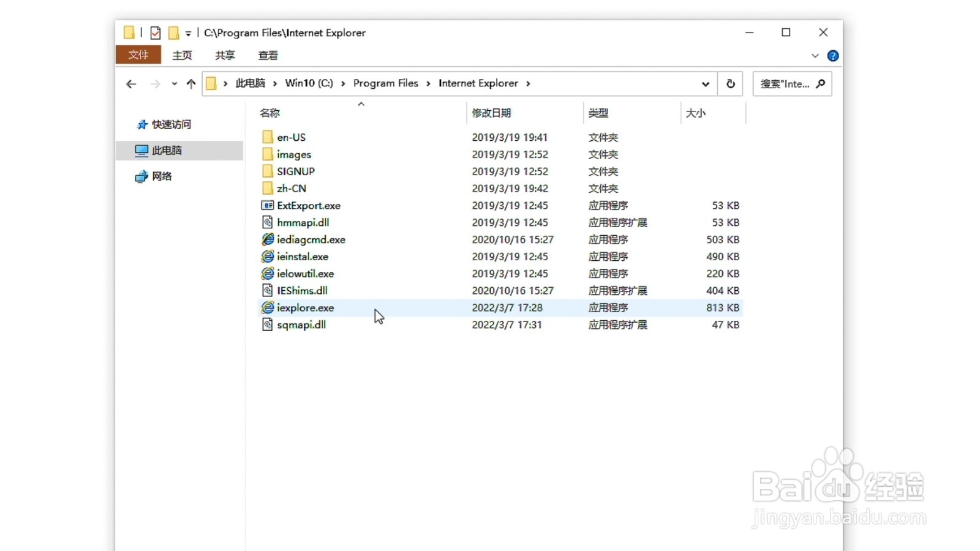Image resolution: width=980 pixels, height=551 pixels.
Task: Click the 503 KB size cell
Action: (723, 240)
